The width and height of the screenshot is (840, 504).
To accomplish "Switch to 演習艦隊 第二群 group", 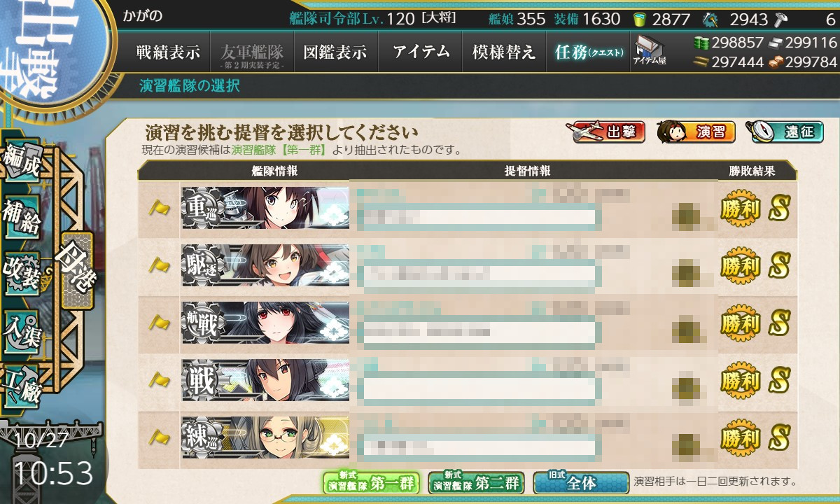I will coord(475,482).
